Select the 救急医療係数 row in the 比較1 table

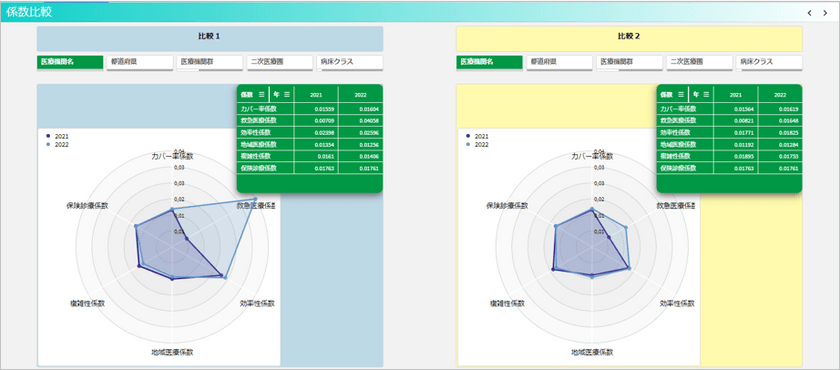click(309, 120)
